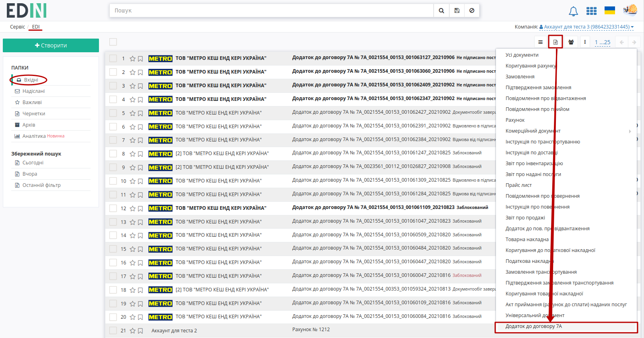Choose Рахунок document type
Screen dimensions: 644x338
click(x=515, y=120)
